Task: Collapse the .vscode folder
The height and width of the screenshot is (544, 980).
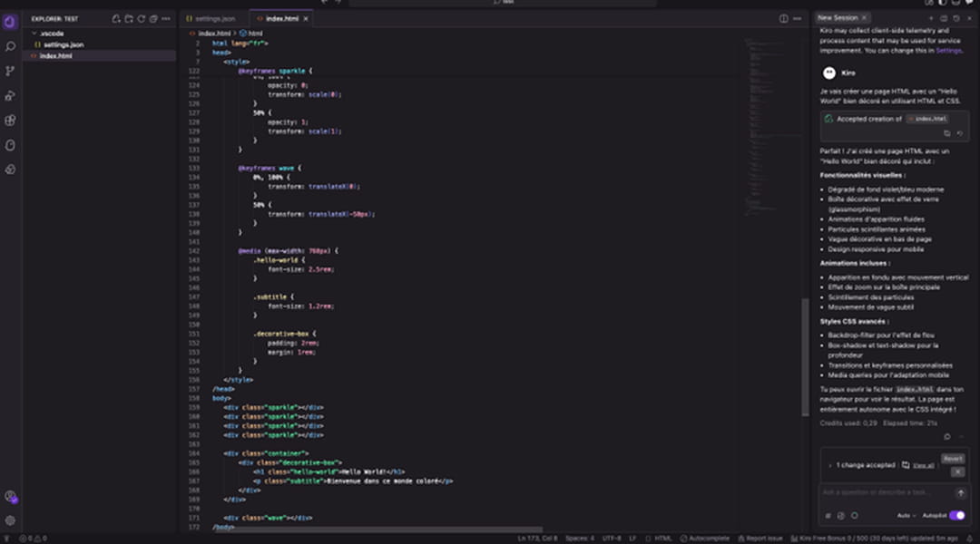Action: coord(34,33)
